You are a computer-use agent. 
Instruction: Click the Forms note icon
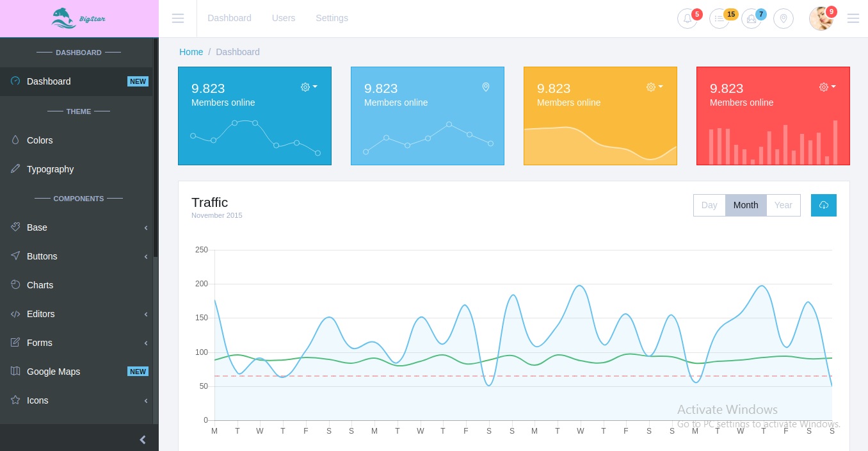click(x=16, y=343)
